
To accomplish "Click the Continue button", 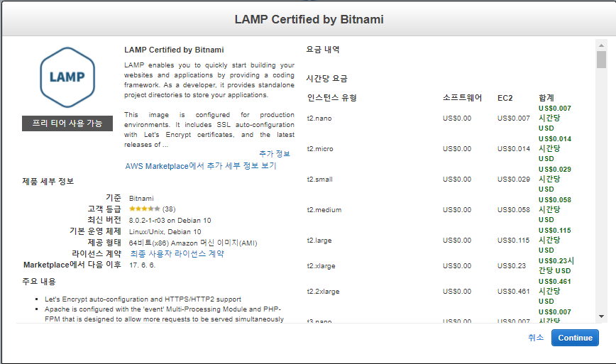I will coord(575,338).
